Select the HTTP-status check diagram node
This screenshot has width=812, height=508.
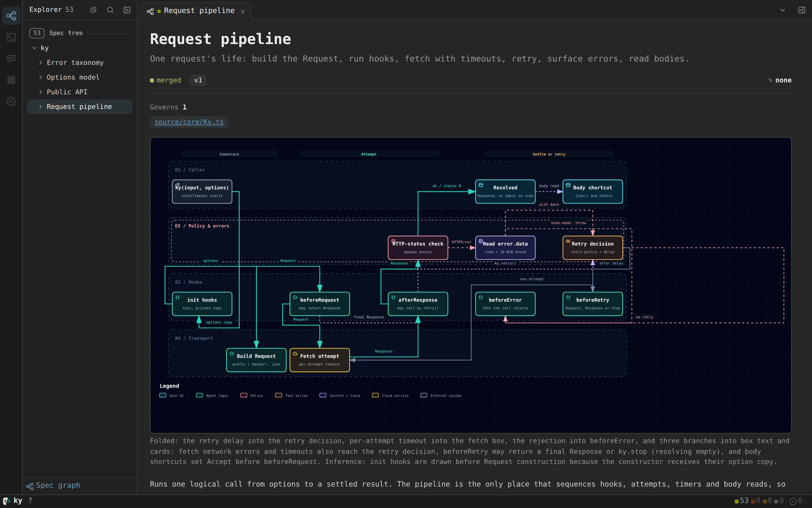(418, 248)
